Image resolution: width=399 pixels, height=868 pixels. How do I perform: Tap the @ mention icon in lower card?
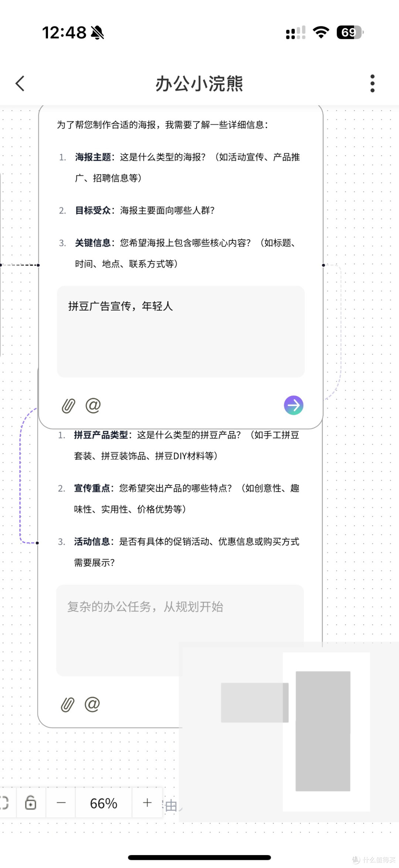(92, 705)
